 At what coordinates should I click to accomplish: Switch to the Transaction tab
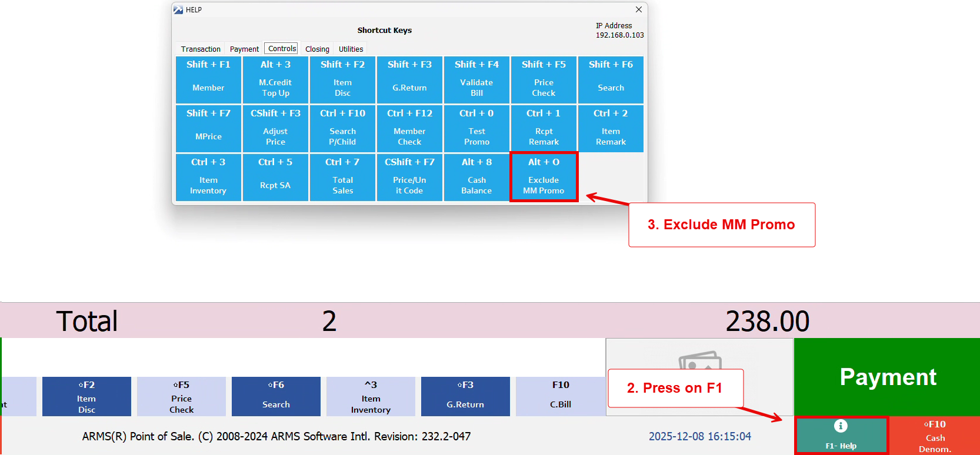201,49
